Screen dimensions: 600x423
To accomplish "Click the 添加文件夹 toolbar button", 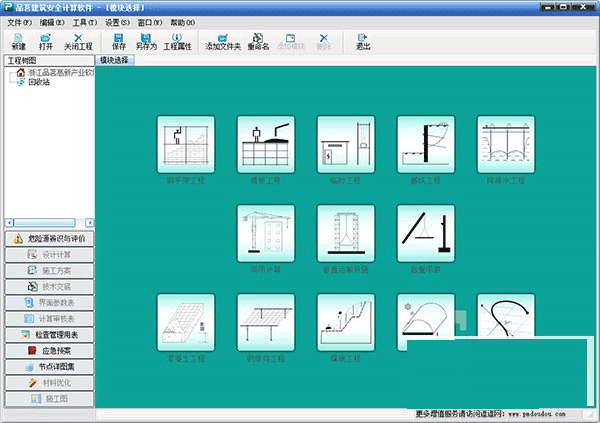I will [223, 41].
